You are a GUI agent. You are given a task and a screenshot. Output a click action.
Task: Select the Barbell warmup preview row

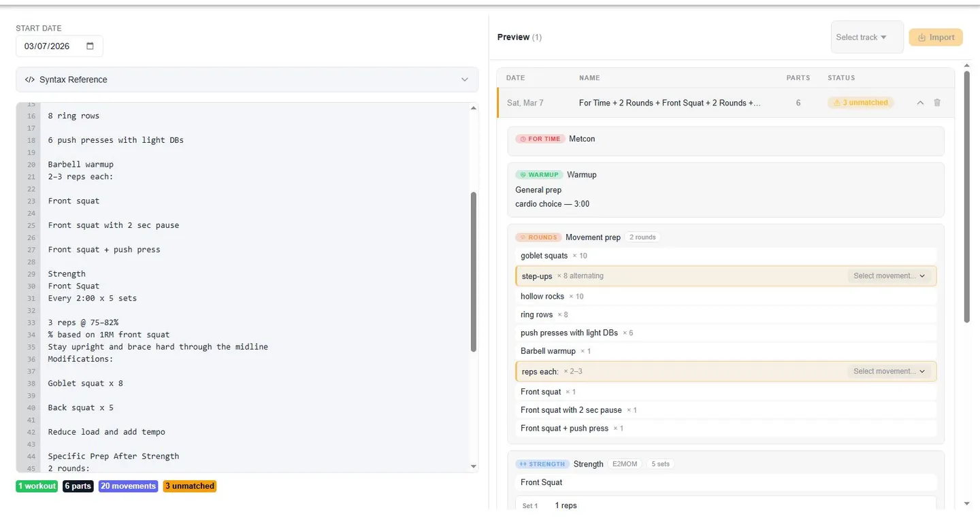click(725, 351)
